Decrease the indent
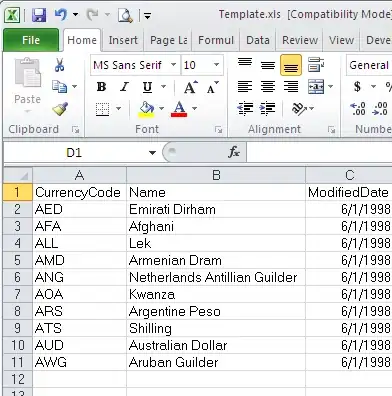Screen dimensions: 392x396 coord(245,109)
